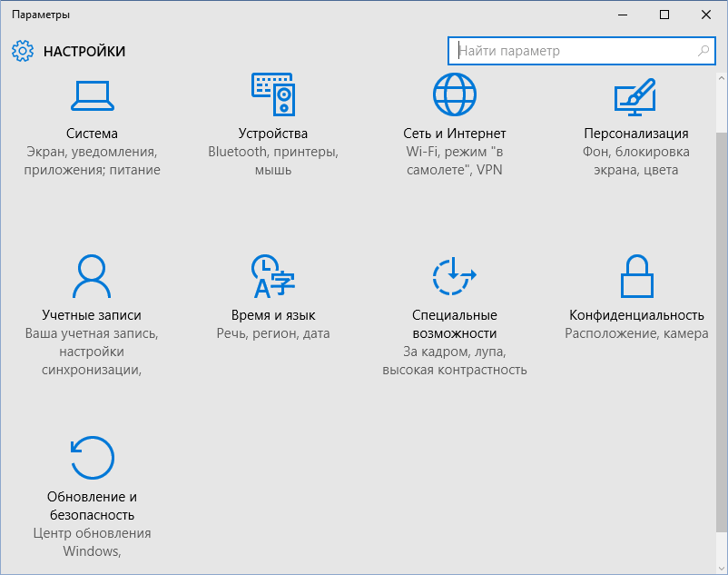
Task: Click the Система laptop icon
Action: [92, 94]
